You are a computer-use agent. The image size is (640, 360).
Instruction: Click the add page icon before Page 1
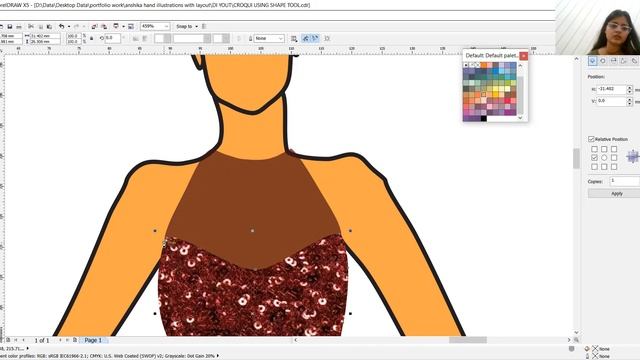click(x=75, y=340)
